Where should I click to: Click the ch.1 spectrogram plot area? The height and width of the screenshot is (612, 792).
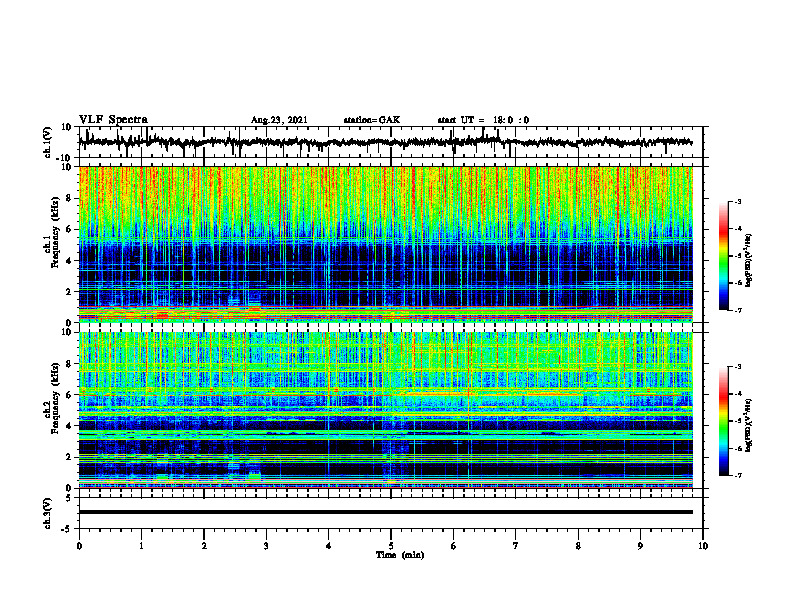[x=385, y=244]
